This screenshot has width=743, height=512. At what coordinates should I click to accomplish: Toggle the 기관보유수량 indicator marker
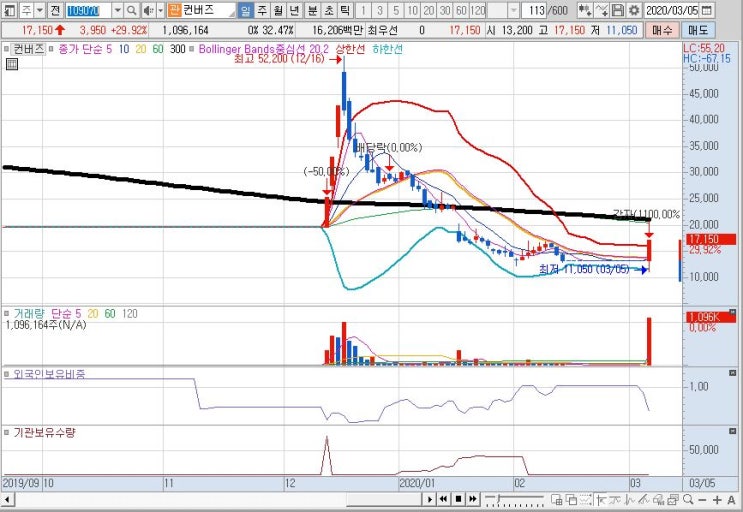[7, 432]
